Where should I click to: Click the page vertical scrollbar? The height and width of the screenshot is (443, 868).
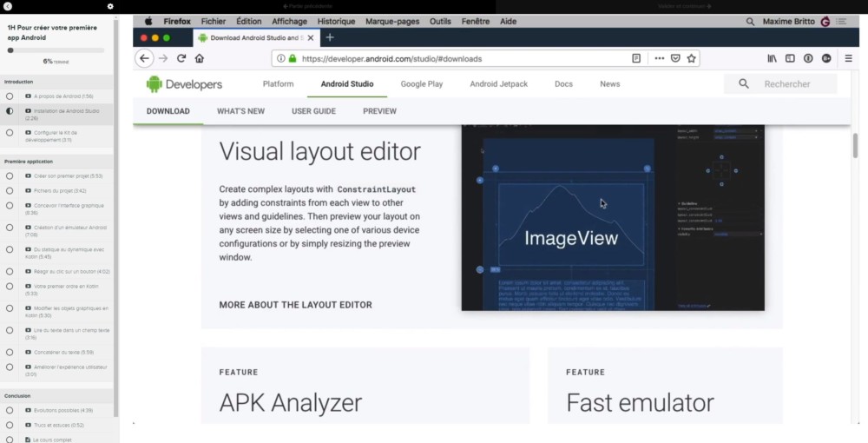pos(855,146)
